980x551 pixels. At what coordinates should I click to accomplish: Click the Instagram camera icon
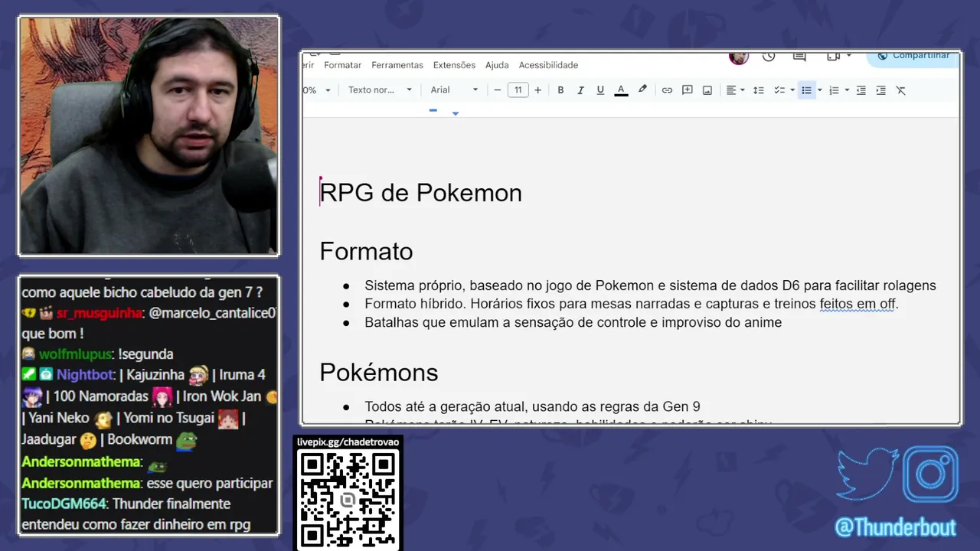tap(931, 474)
